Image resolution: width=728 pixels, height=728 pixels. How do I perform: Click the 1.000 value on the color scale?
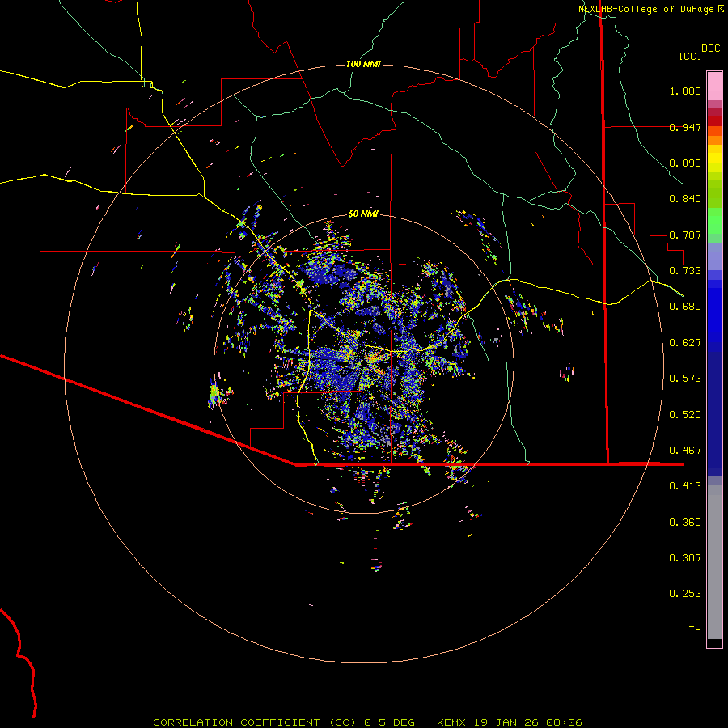tap(685, 91)
